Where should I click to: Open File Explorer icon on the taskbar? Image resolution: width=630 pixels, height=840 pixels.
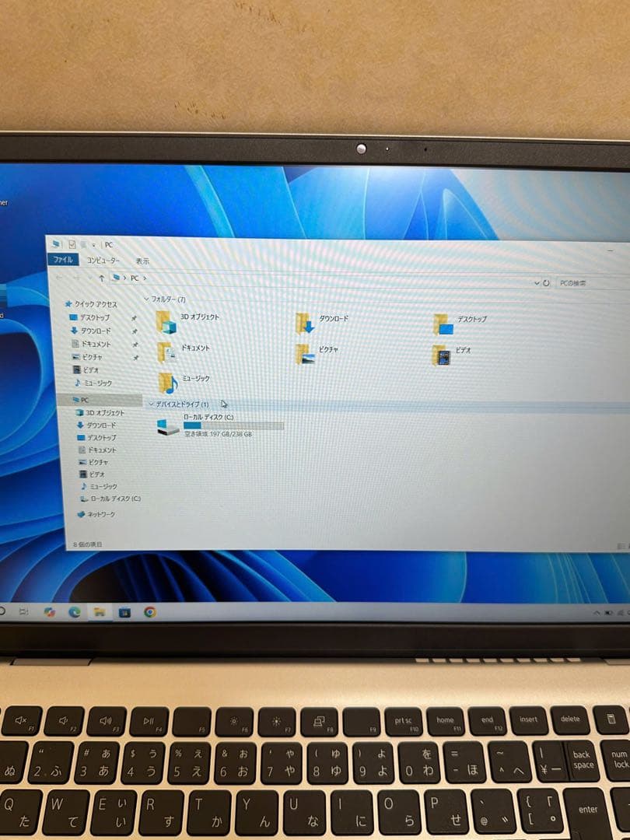tap(100, 612)
